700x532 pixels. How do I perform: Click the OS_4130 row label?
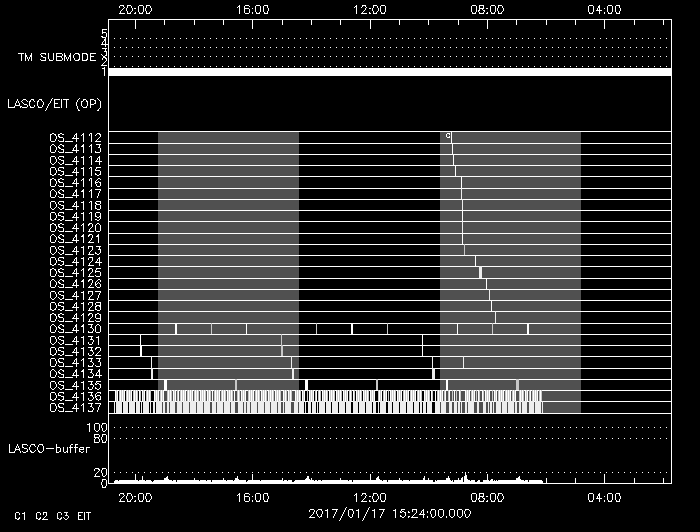click(75, 329)
